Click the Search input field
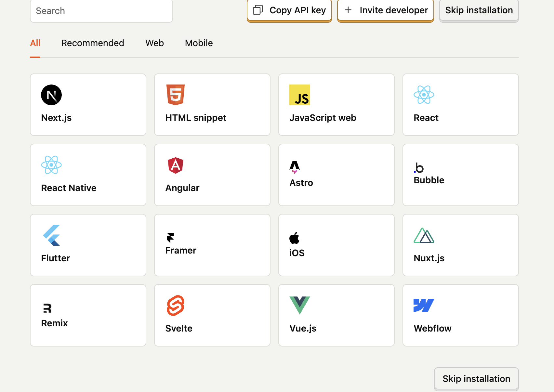The image size is (554, 392). coord(101,11)
